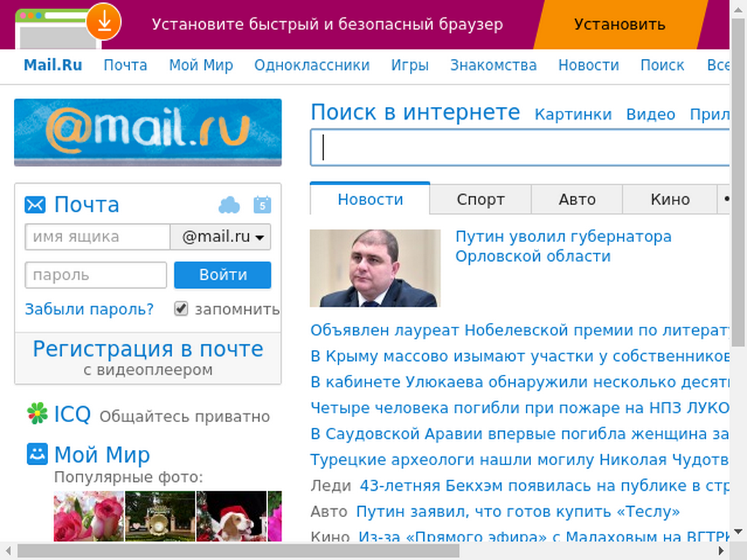Switch to the Кино tab
The image size is (747, 560).
click(x=670, y=199)
